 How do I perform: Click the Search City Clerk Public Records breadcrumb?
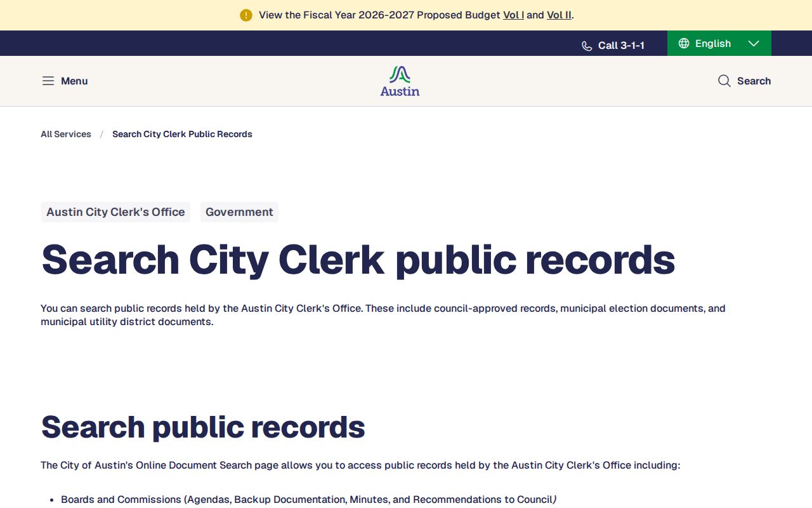(182, 134)
